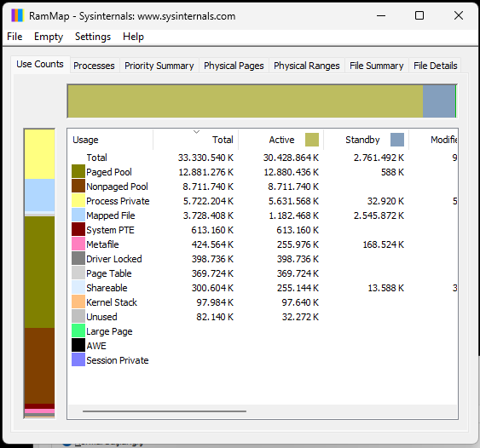This screenshot has height=448, width=480.
Task: Switch to the Processes tab
Action: 94,66
